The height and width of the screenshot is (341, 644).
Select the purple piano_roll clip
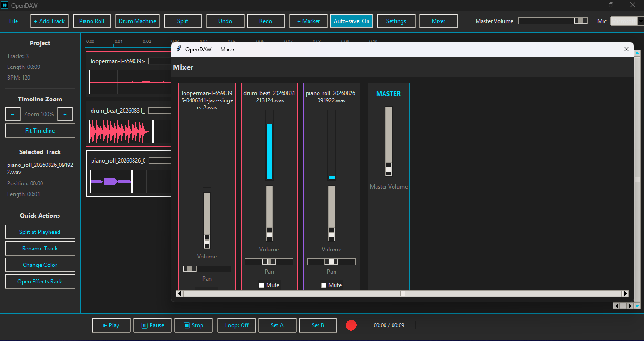111,182
